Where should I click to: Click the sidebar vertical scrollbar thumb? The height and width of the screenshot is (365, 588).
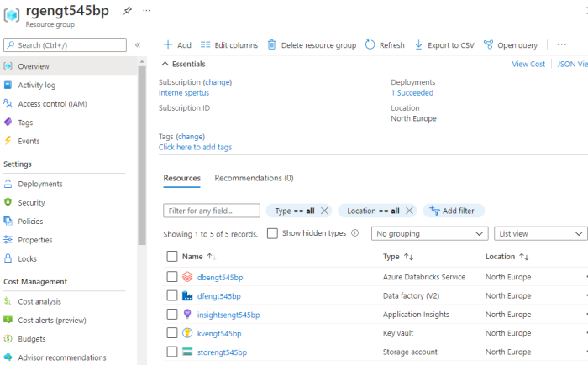pyautogui.click(x=142, y=155)
